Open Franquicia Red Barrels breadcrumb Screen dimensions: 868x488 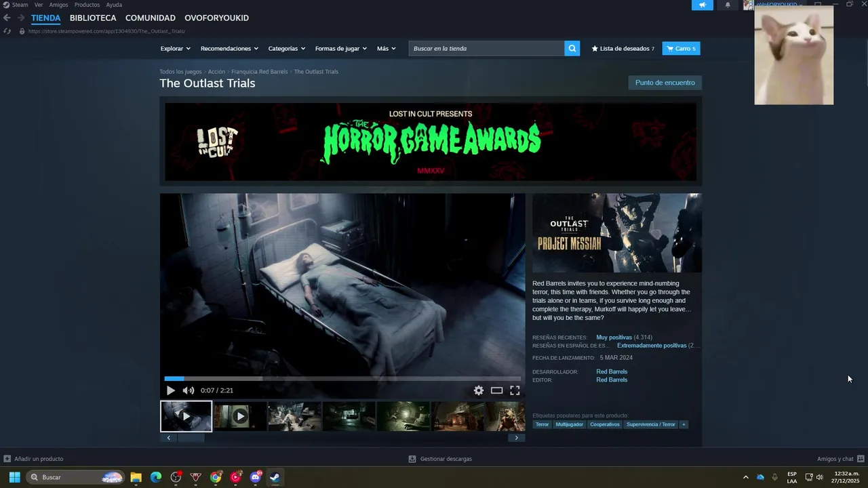(x=259, y=72)
